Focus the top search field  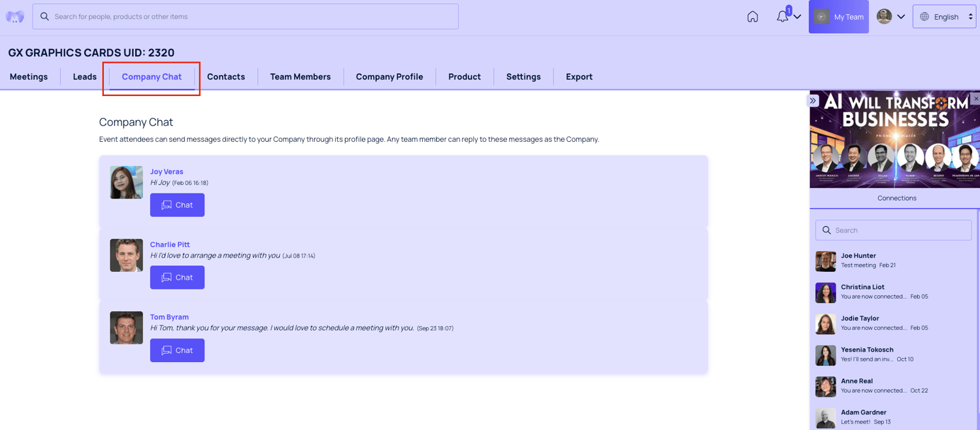click(246, 16)
